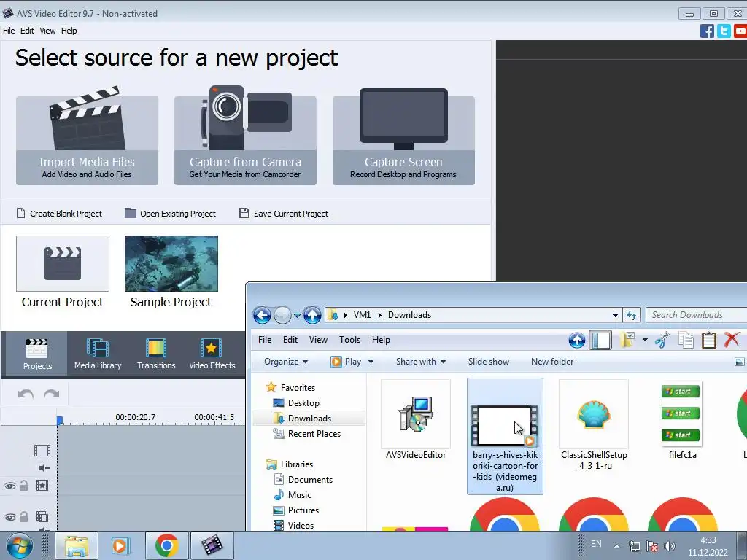Screen dimensions: 747x560
Task: Click New folder in Explorer
Action: pos(552,362)
